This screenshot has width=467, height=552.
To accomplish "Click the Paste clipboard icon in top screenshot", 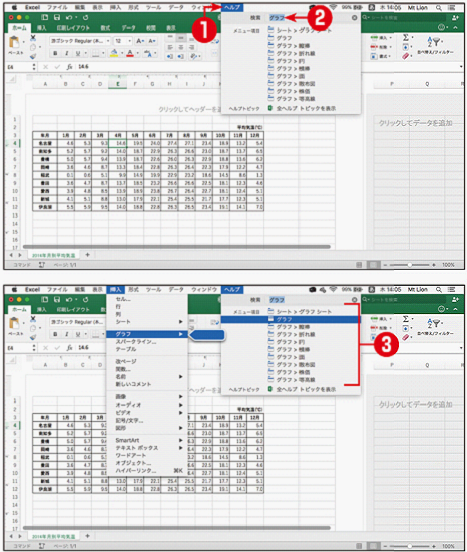I will 14,43.
